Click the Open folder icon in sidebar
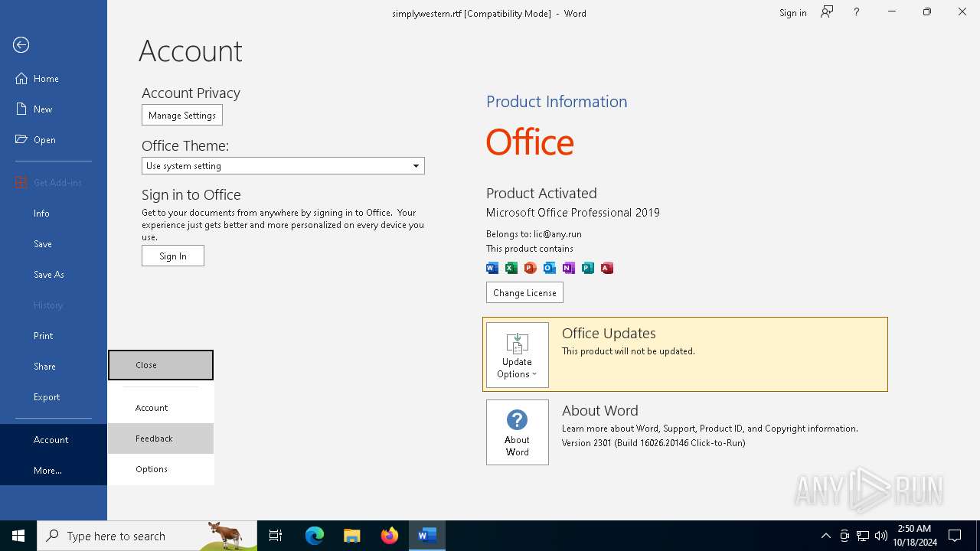Viewport: 980px width, 551px height. (x=21, y=140)
